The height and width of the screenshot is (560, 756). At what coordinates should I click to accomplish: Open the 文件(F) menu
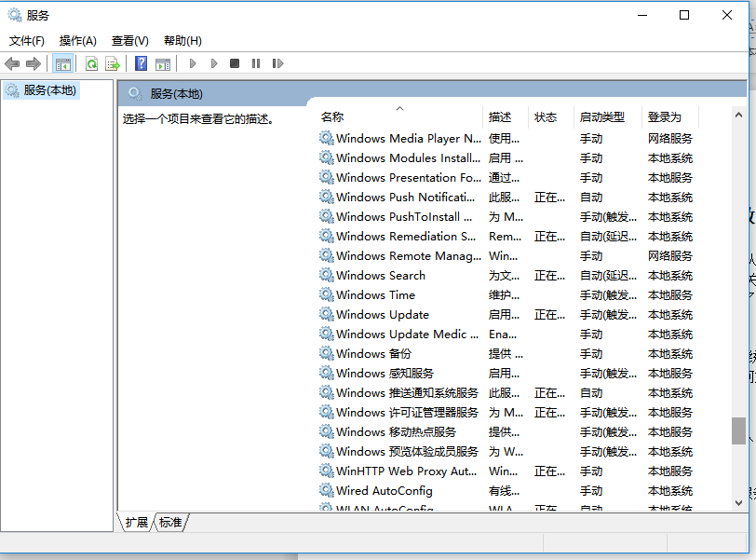[x=26, y=41]
